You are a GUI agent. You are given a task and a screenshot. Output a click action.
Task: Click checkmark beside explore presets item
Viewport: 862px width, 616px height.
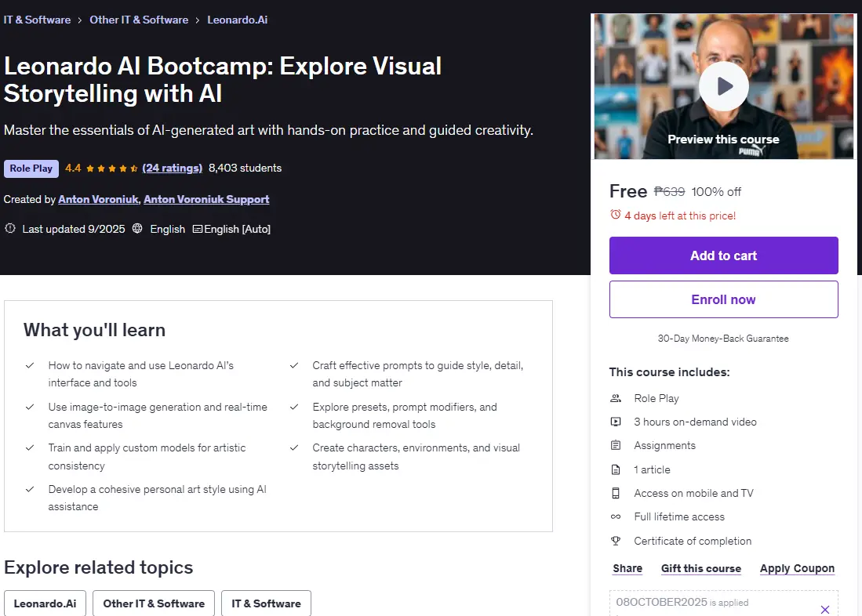tap(294, 408)
